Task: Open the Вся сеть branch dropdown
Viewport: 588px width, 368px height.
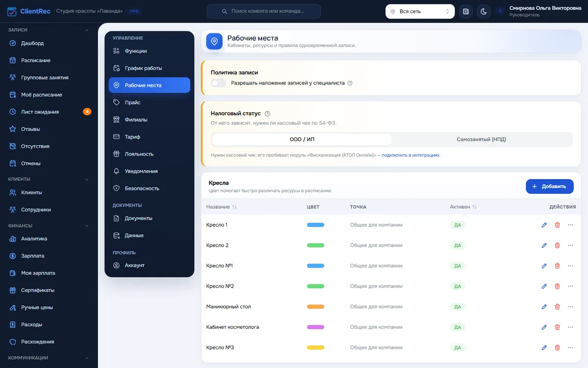Action: pyautogui.click(x=420, y=11)
